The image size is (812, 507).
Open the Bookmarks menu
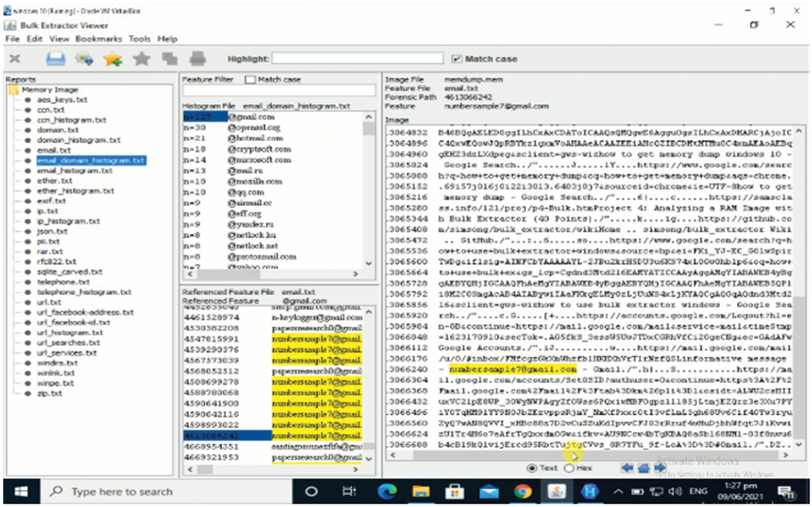[x=98, y=39]
